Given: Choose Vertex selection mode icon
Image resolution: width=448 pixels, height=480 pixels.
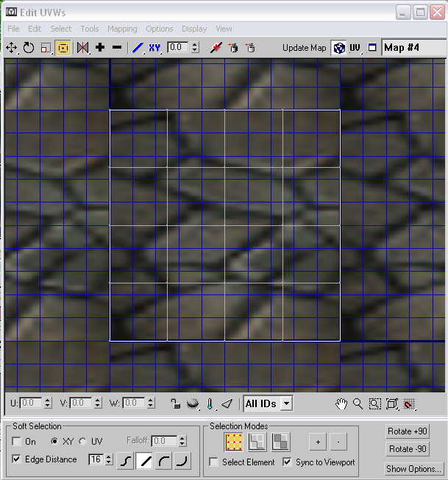Looking at the screenshot, I should 234,442.
